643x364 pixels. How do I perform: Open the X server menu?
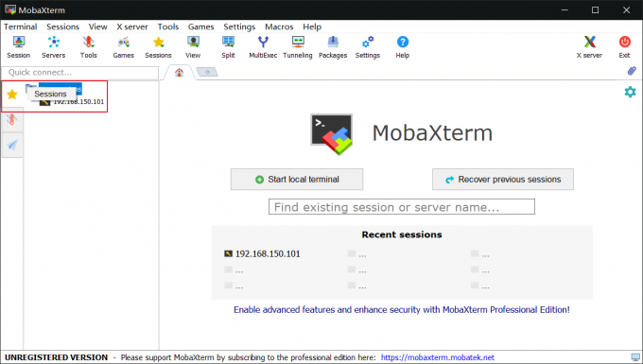(x=132, y=26)
